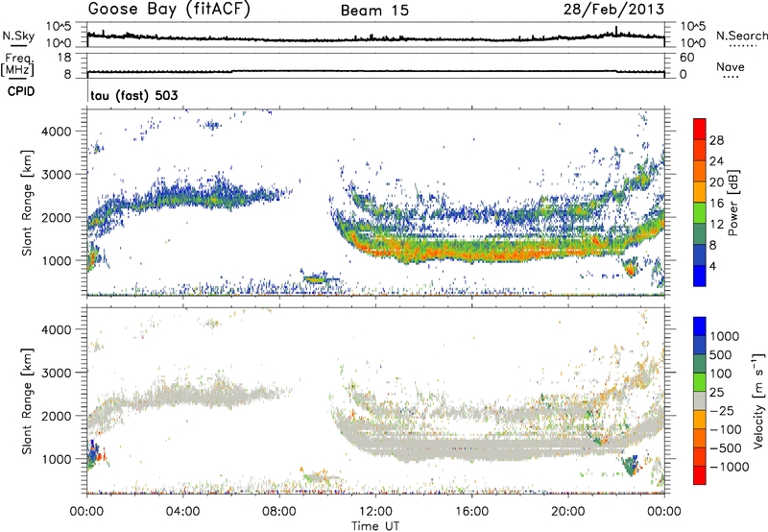Click the '-500' tick on Velocity scale

(726, 448)
